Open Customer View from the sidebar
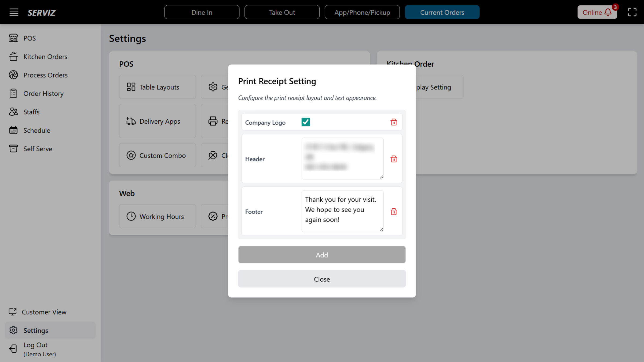The width and height of the screenshot is (644, 362). click(x=13, y=312)
